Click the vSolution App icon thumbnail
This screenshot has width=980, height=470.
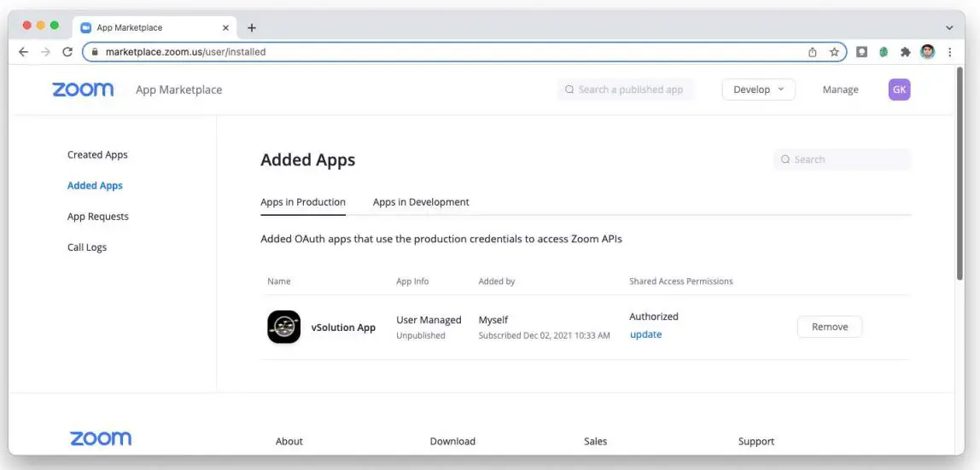click(283, 327)
